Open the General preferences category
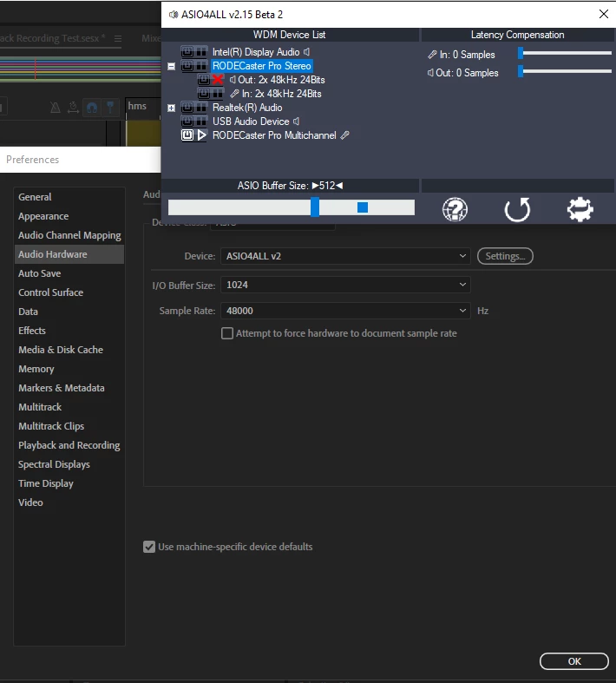616x683 pixels. point(35,197)
